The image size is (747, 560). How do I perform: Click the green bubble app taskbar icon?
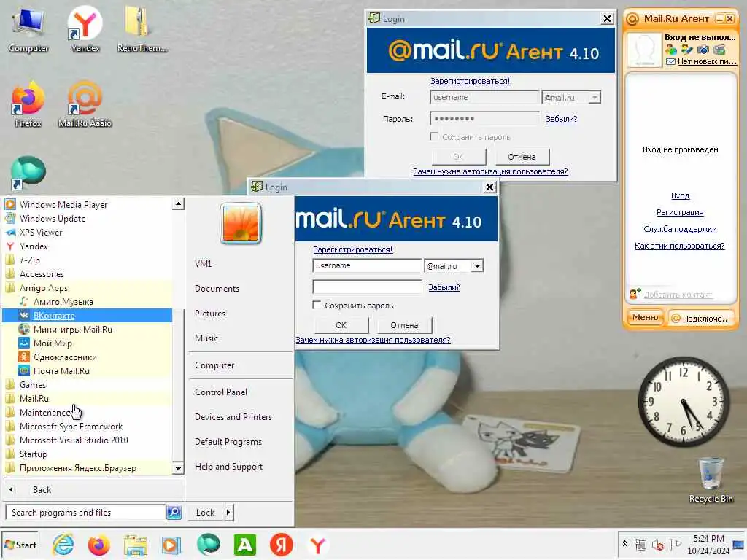pos(208,545)
